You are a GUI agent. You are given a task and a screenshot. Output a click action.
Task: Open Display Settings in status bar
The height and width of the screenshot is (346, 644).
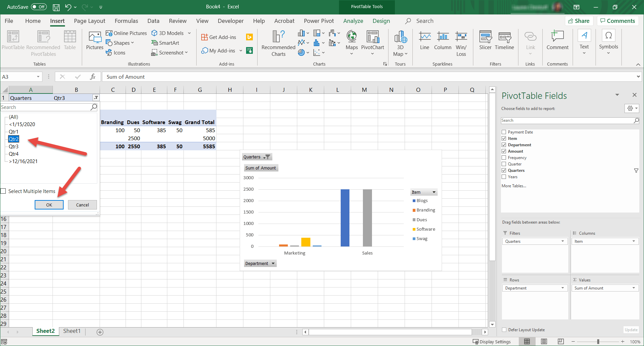tap(492, 342)
